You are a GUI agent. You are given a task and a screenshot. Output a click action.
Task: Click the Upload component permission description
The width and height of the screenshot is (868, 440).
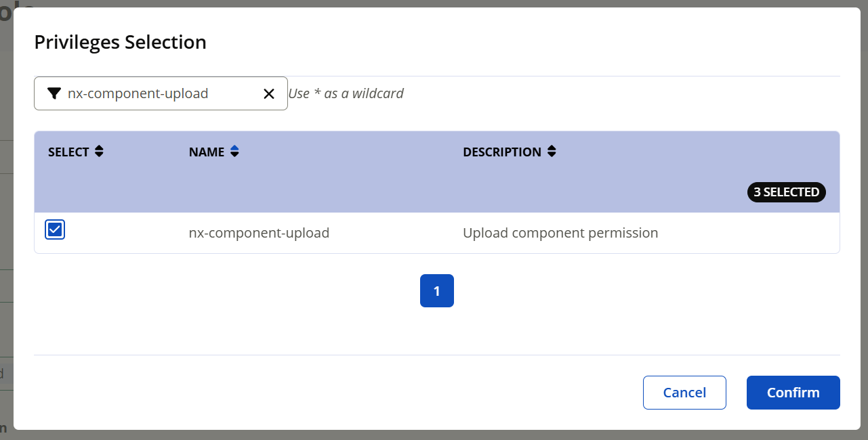click(x=560, y=233)
